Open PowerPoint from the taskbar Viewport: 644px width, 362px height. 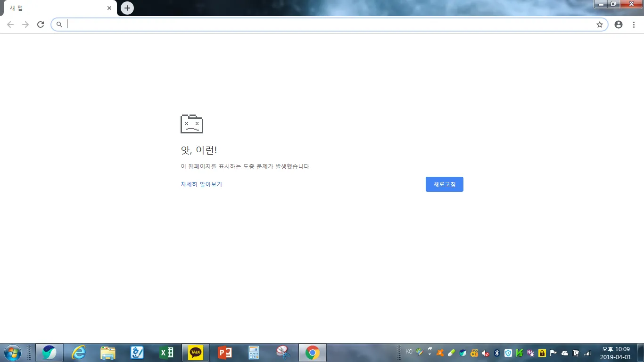tap(224, 352)
